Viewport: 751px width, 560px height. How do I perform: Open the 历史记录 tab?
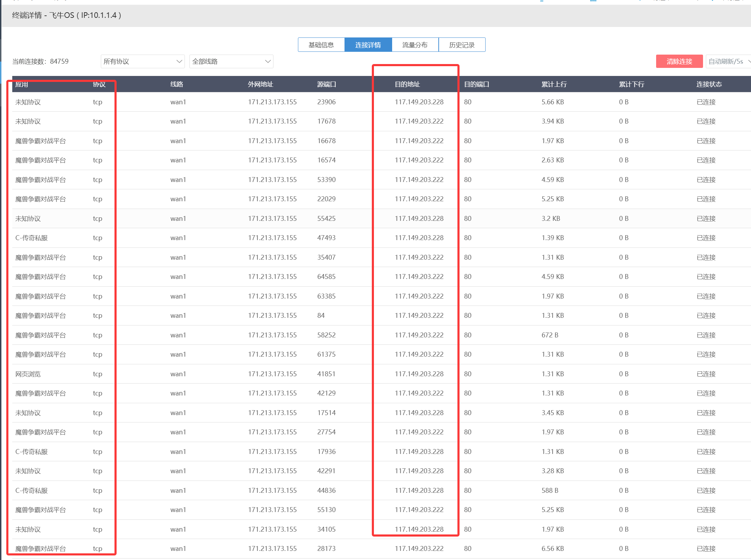point(462,45)
